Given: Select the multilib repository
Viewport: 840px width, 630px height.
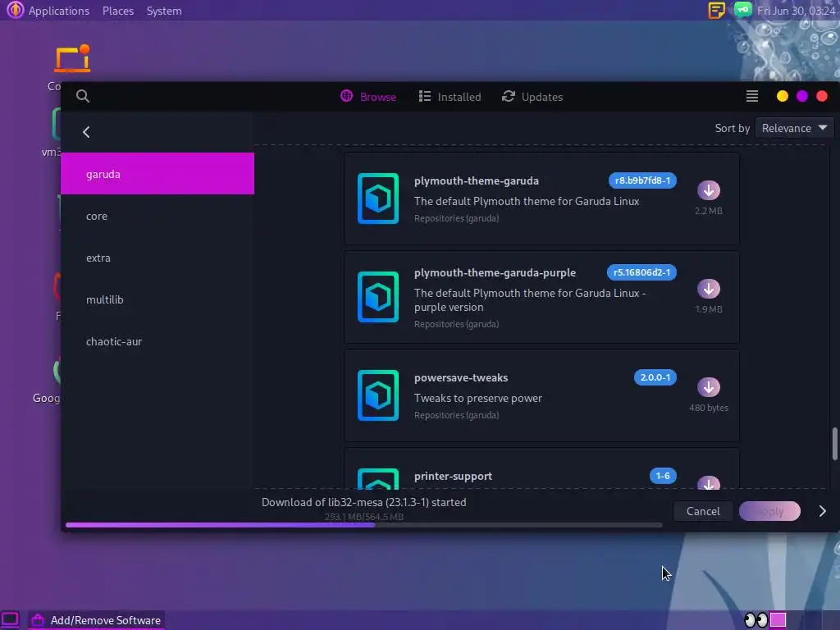Looking at the screenshot, I should pyautogui.click(x=157, y=299).
